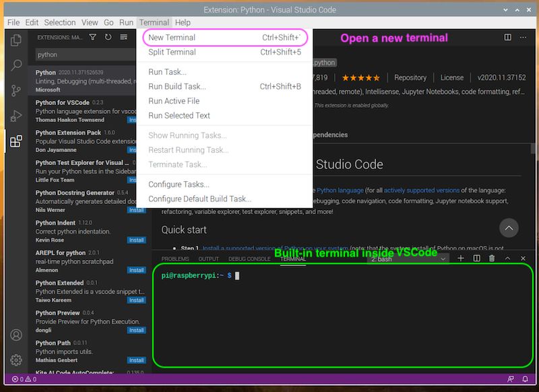Image resolution: width=539 pixels, height=392 pixels.
Task: Create a new terminal with the plus icon
Action: tap(461, 259)
